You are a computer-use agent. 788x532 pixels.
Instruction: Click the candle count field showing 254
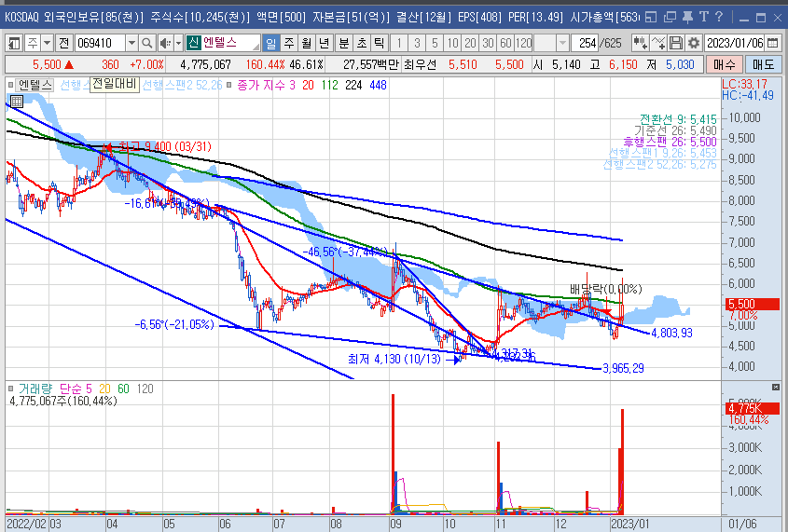coord(587,43)
